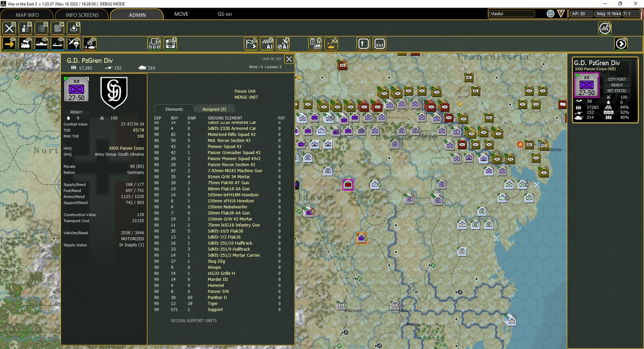Image resolution: width=644 pixels, height=349 pixels.
Task: Open the list G toolbar icon
Action: click(x=41, y=28)
